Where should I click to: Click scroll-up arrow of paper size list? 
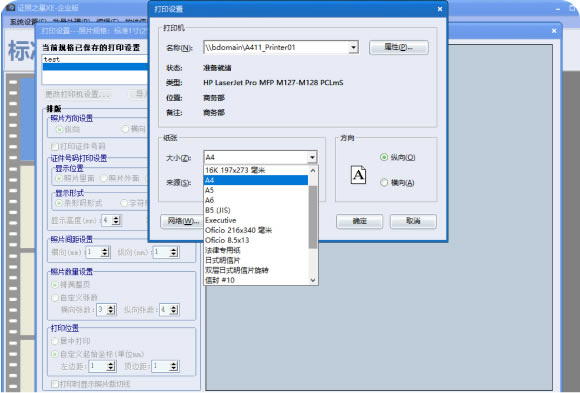point(313,170)
